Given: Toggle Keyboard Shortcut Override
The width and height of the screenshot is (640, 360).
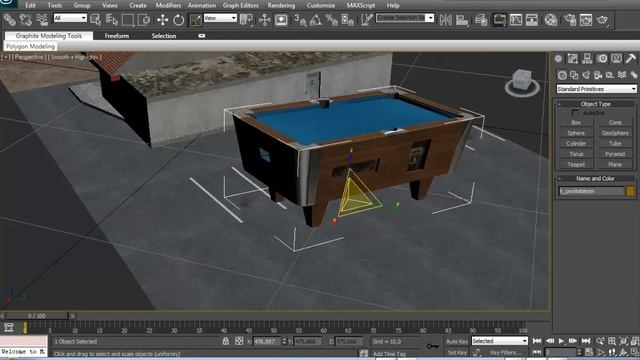Looking at the screenshot, I should (x=281, y=20).
